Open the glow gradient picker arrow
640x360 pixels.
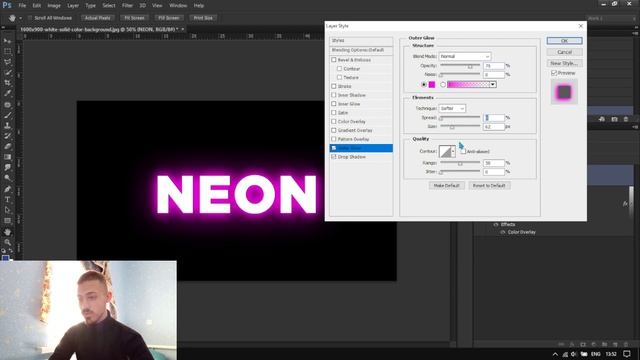click(x=493, y=84)
